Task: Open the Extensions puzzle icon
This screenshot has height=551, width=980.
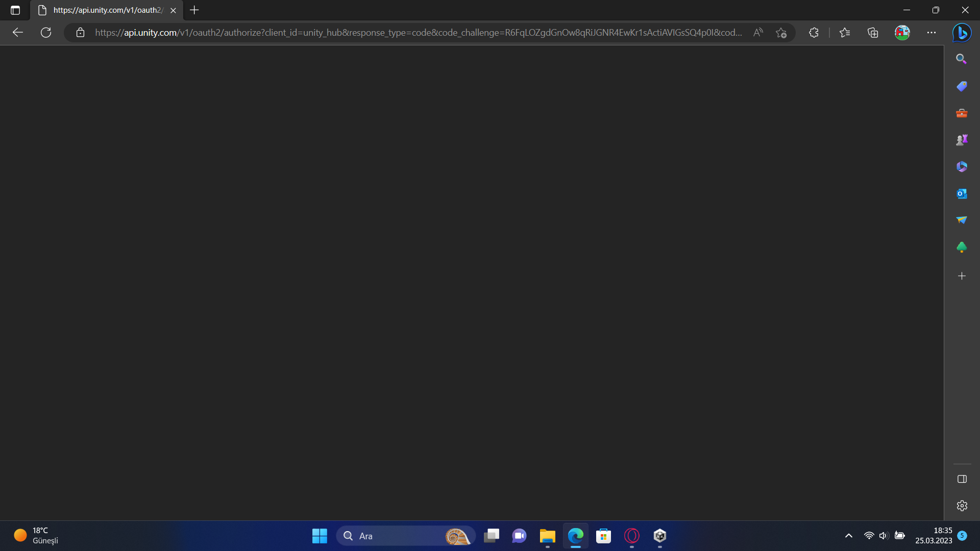Action: coord(814,33)
